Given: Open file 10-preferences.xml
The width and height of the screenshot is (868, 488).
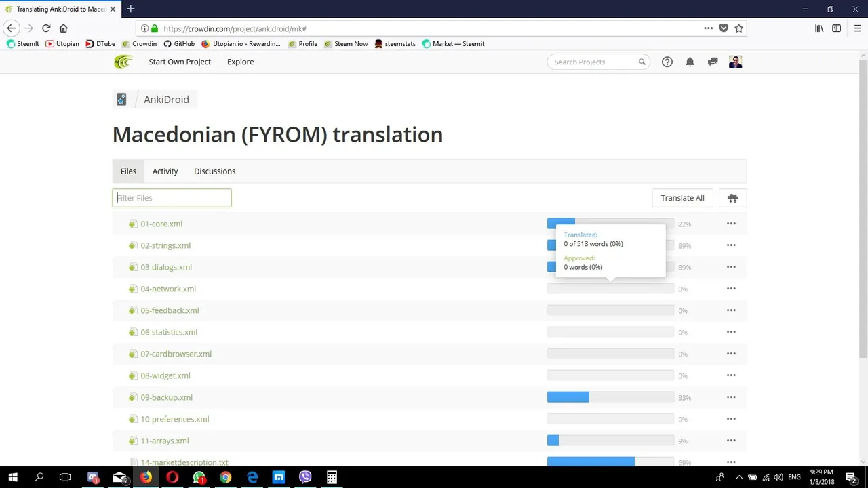Looking at the screenshot, I should point(174,419).
